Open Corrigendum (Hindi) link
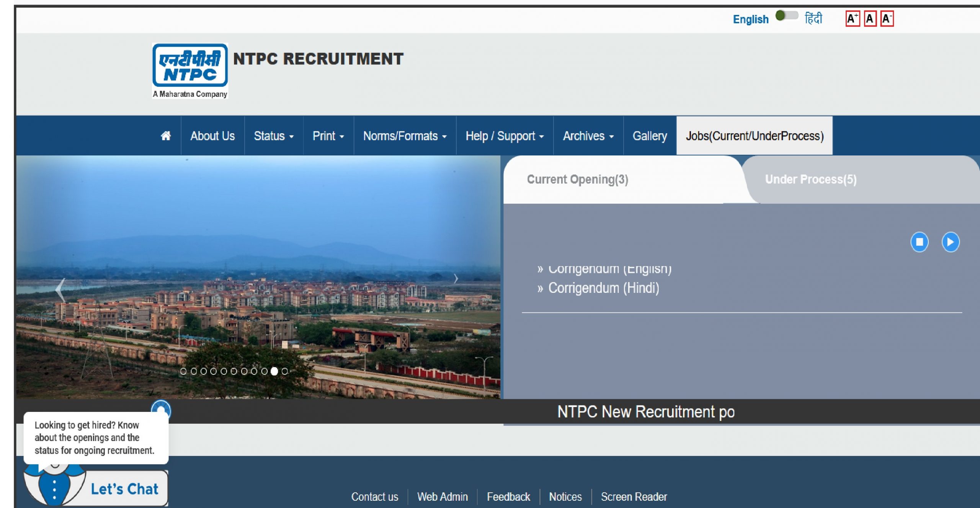980x508 pixels. tap(603, 288)
